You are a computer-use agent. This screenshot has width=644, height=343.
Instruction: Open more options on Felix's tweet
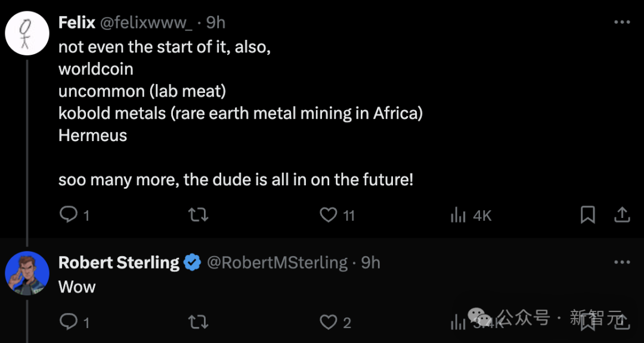[622, 23]
